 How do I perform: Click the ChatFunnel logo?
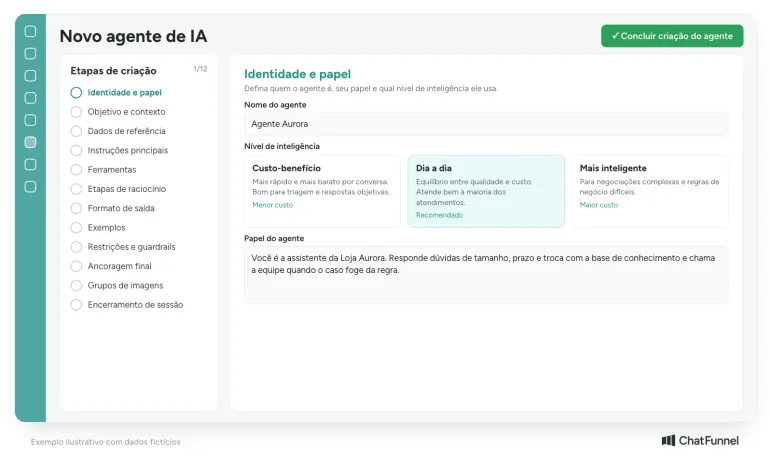click(700, 440)
